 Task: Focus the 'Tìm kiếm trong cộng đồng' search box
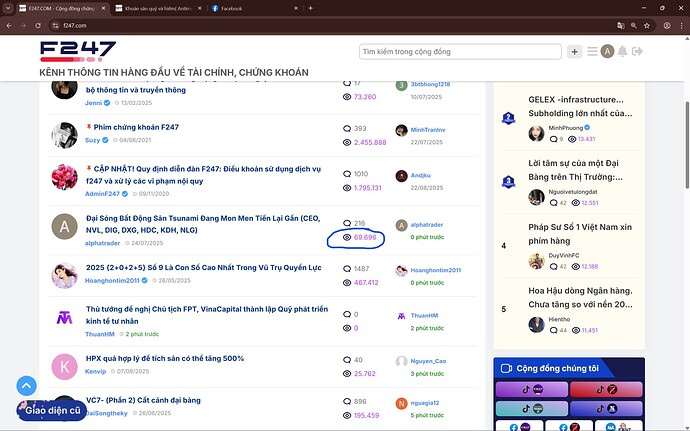pos(460,52)
